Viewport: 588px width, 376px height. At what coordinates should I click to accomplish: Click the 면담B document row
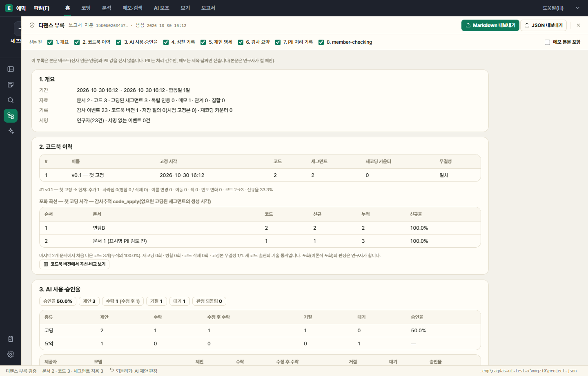pos(260,228)
